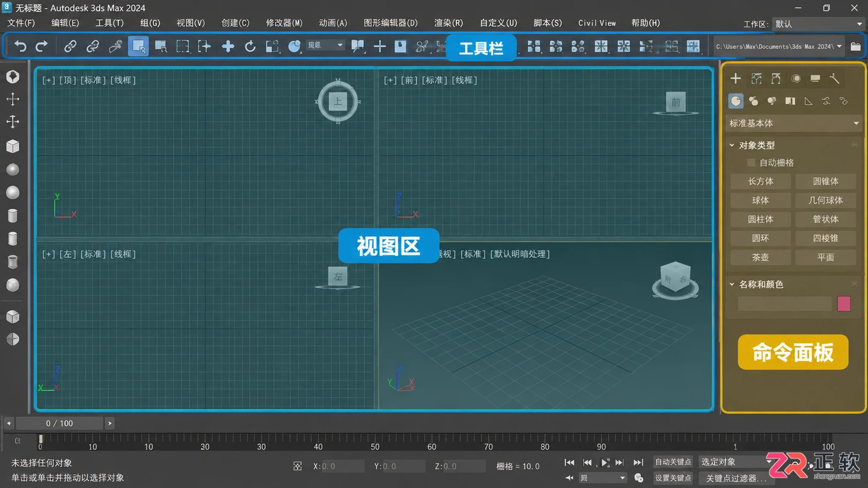Toggle absolute transform type-in icon left of X
This screenshot has height=488, width=868.
pos(297,466)
